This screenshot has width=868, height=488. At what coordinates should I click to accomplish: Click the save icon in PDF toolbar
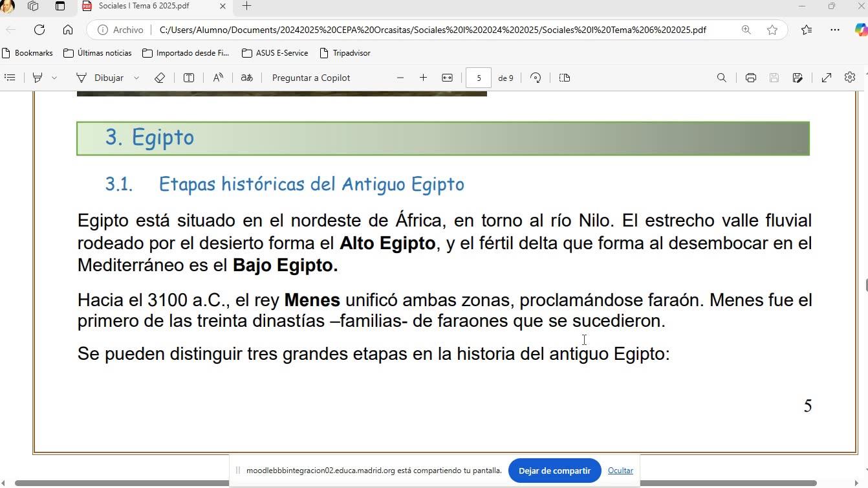[x=774, y=78]
